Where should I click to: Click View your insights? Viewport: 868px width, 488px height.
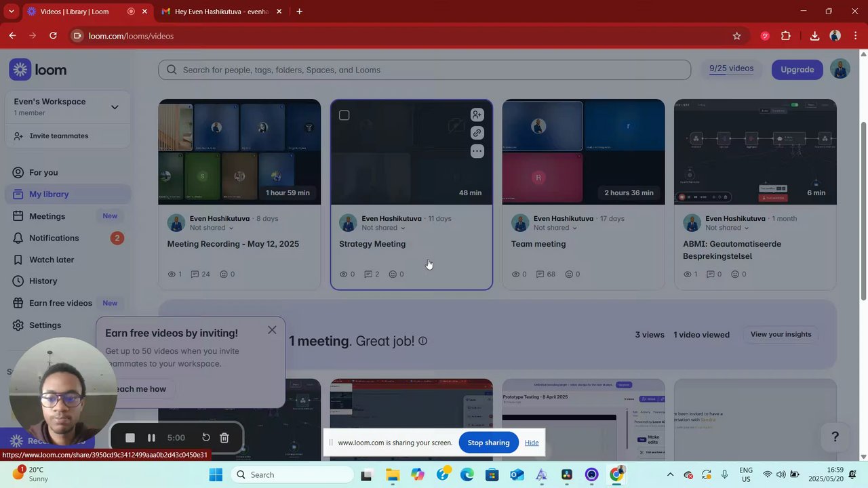(x=781, y=334)
